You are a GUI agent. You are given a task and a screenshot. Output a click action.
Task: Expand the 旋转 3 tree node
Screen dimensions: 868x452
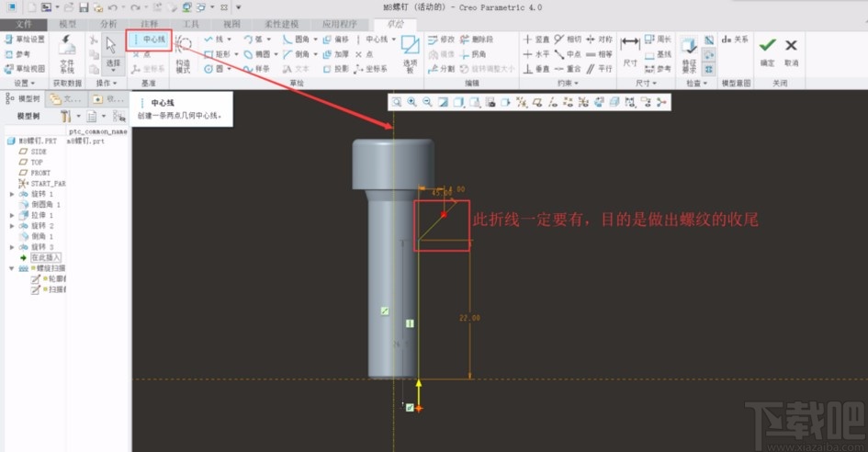[x=12, y=247]
